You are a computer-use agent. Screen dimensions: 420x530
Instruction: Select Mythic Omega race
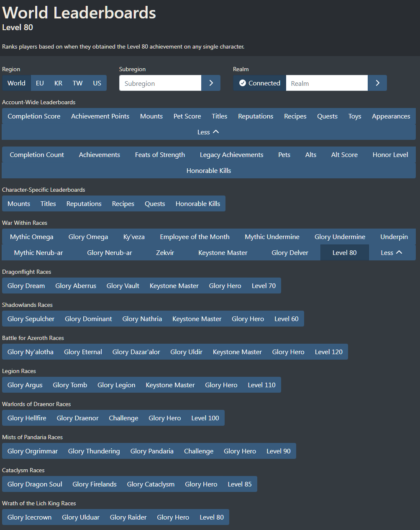pyautogui.click(x=32, y=237)
